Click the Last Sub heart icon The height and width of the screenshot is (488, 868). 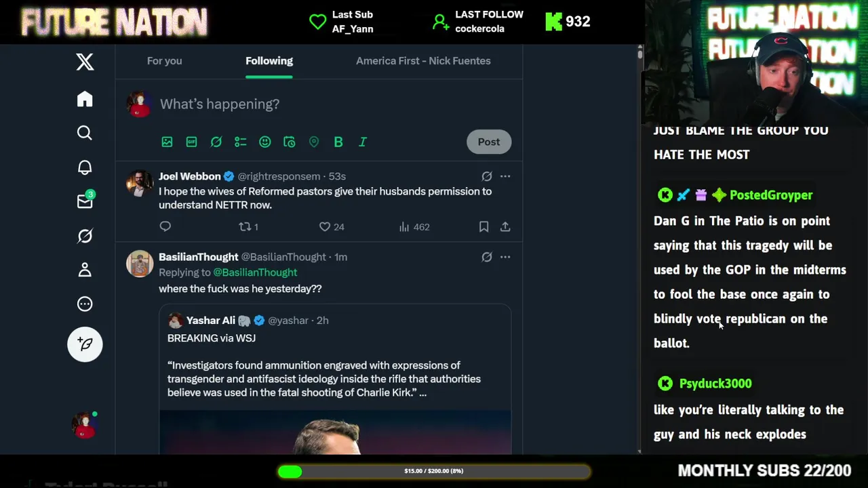[x=317, y=22]
